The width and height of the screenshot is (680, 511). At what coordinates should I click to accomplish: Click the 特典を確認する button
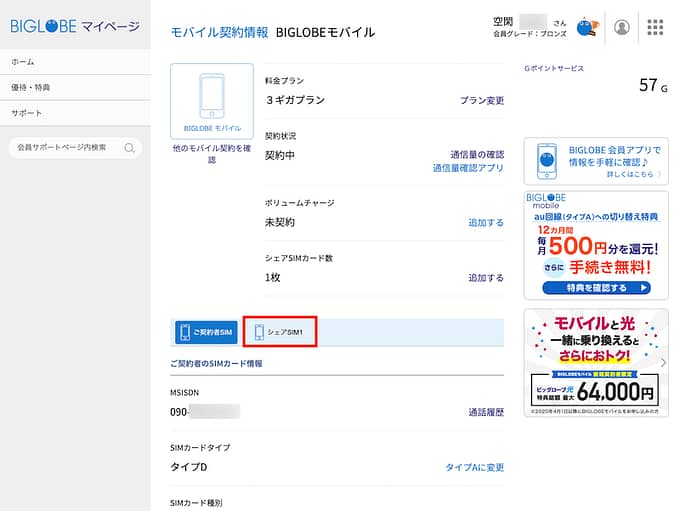[x=596, y=288]
